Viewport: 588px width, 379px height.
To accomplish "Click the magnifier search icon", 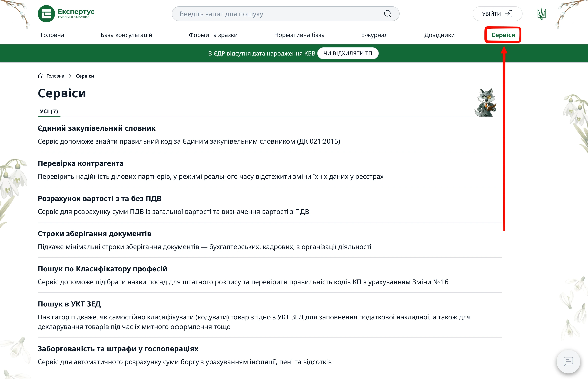I will pos(388,14).
